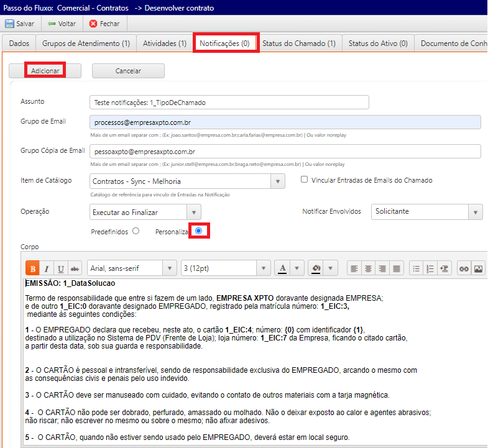
Task: Insert a bulleted list
Action: click(417, 268)
